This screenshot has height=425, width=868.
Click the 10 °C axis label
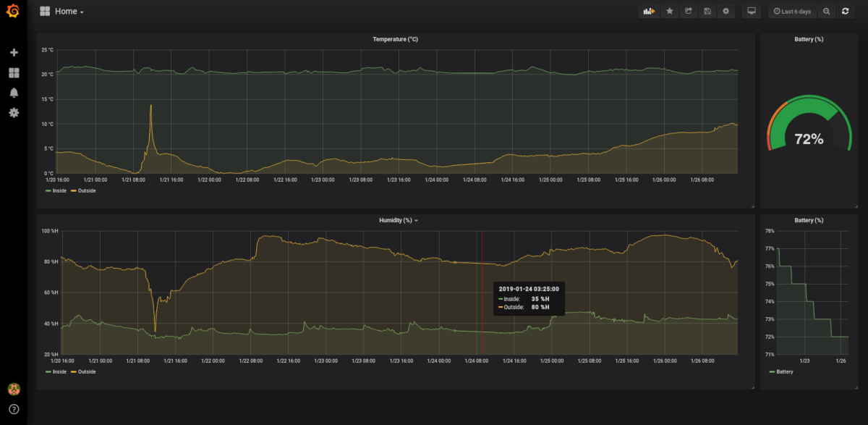[x=48, y=124]
